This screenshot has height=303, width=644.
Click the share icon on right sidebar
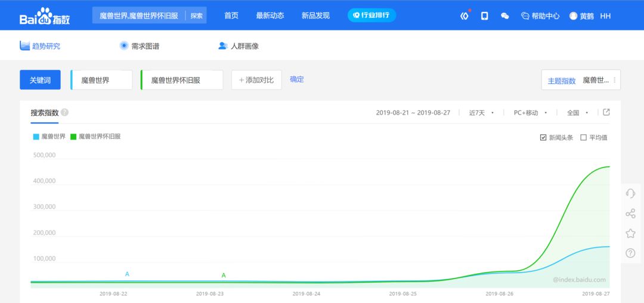point(630,214)
